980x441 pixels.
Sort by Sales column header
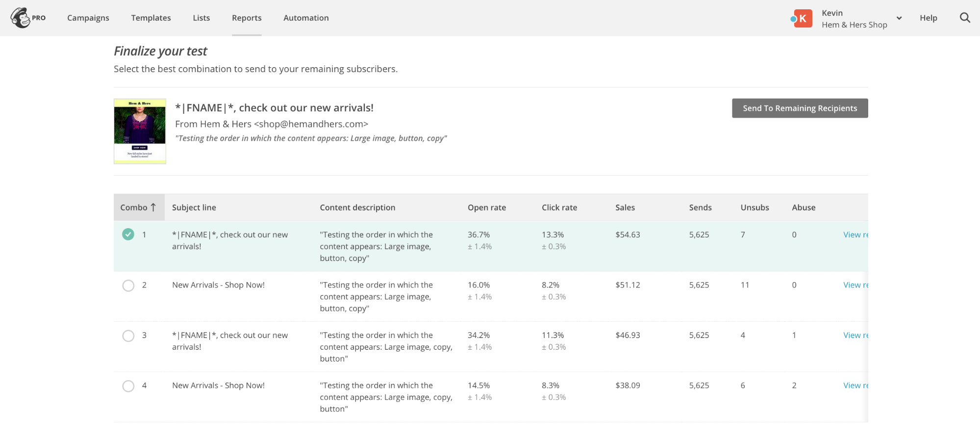[625, 208]
